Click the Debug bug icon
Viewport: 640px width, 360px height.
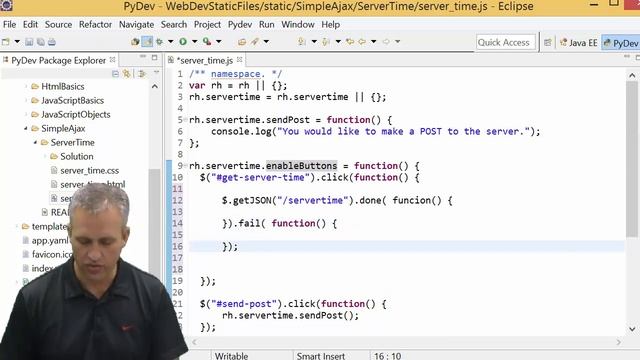point(160,42)
